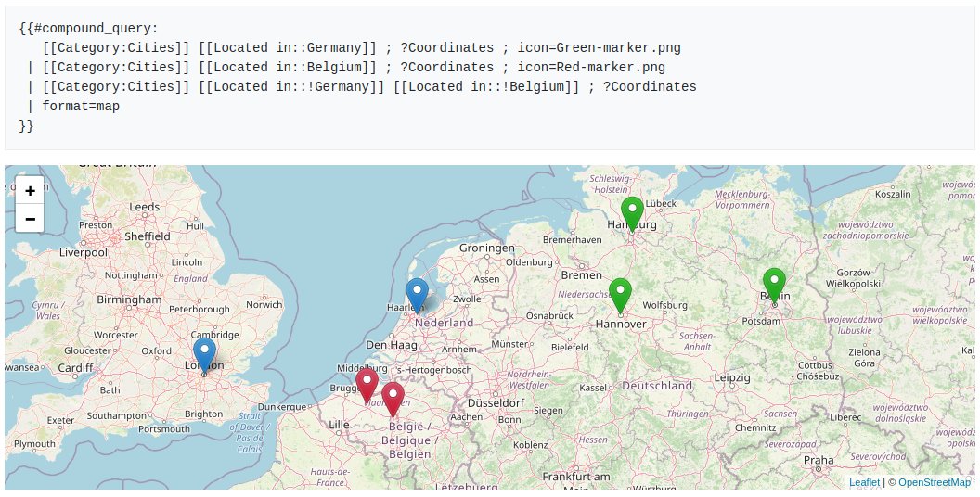This screenshot has height=497, width=980.
Task: Click the Praha label on the map
Action: [819, 460]
